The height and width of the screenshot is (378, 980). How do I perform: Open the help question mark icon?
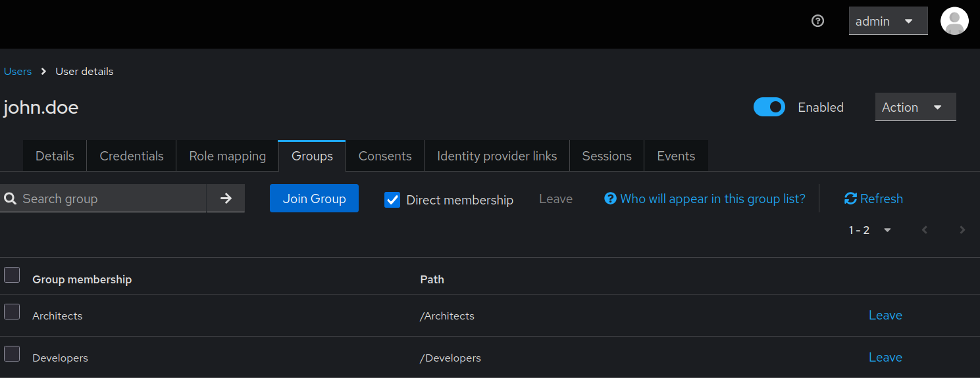(x=817, y=21)
